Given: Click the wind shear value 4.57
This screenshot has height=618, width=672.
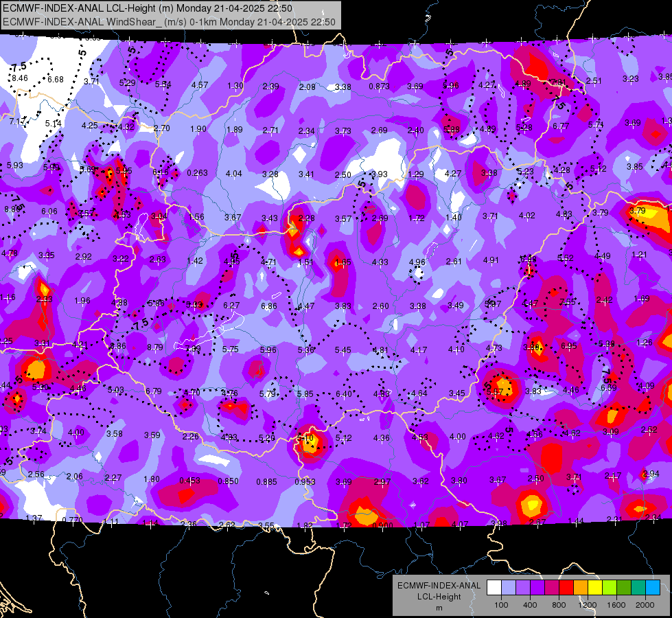Looking at the screenshot, I should [200, 85].
